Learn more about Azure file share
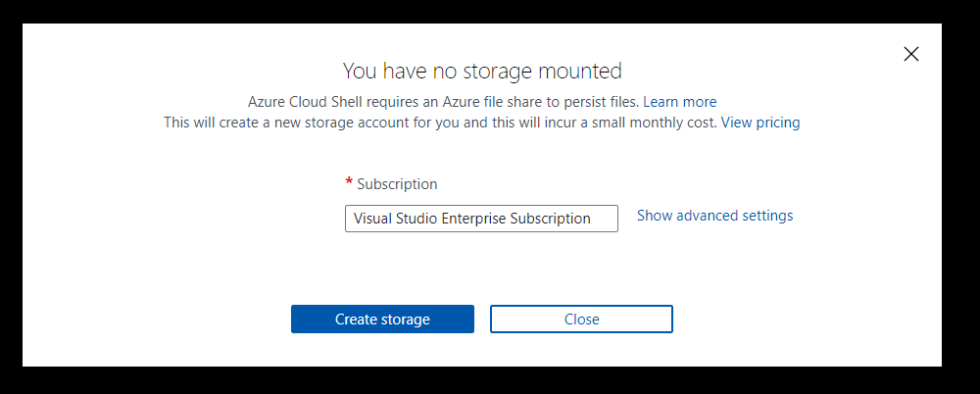The image size is (980, 394). tap(679, 102)
